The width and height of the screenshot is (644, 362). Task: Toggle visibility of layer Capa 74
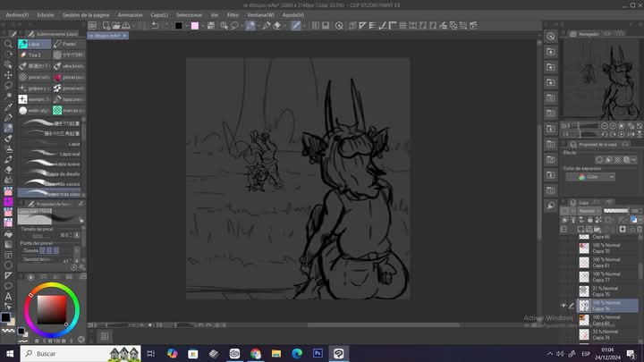563,334
